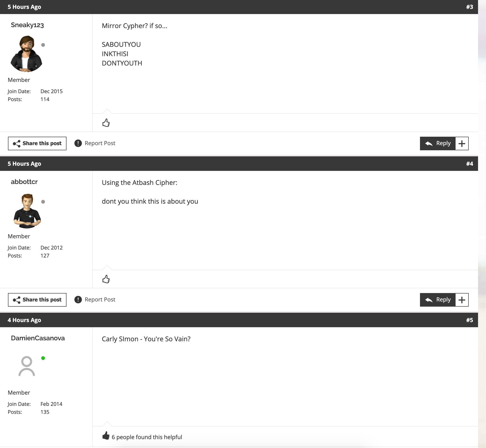
Task: View abbottcr's avatar image
Action: (27, 211)
